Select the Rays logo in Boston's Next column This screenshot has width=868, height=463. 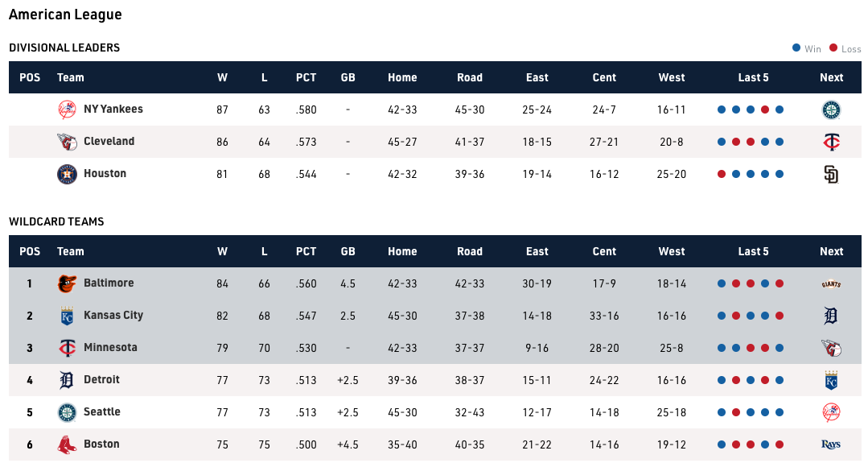[x=831, y=444]
